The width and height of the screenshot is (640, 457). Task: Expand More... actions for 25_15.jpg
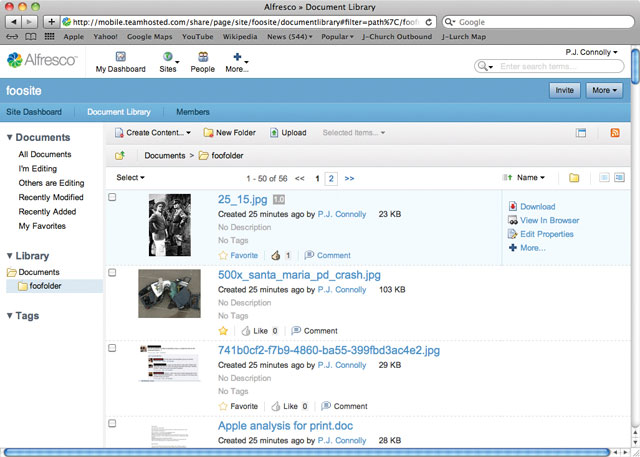tap(527, 248)
